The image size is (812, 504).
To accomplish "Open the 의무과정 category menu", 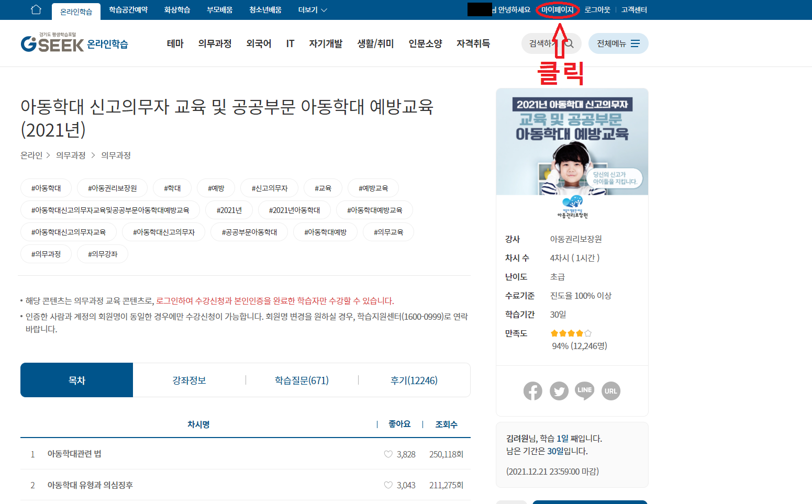I will pyautogui.click(x=215, y=43).
